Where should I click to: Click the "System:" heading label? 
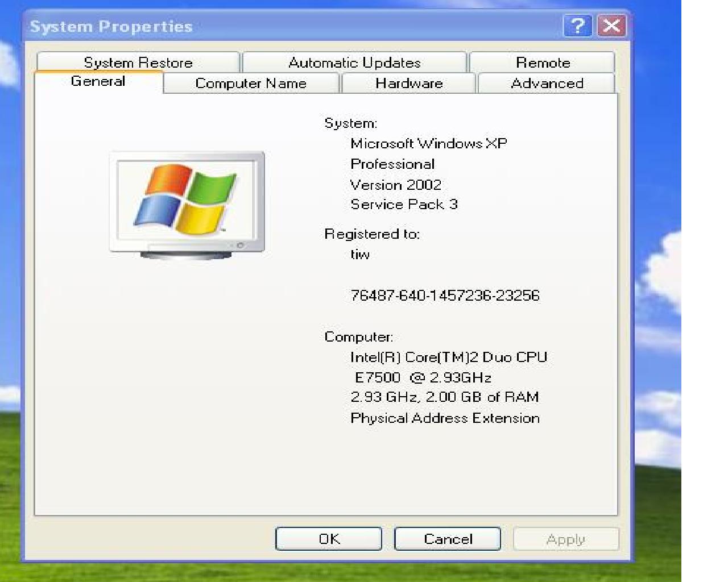coord(351,123)
